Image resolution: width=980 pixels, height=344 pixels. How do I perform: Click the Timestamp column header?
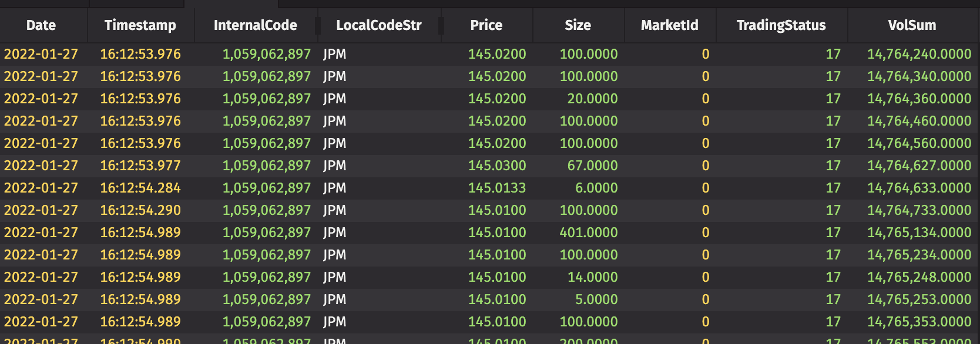pyautogui.click(x=140, y=25)
